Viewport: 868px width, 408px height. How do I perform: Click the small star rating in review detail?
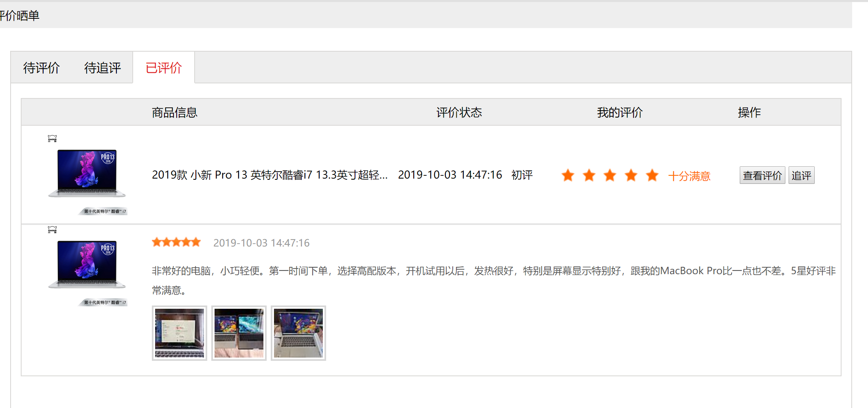point(176,242)
